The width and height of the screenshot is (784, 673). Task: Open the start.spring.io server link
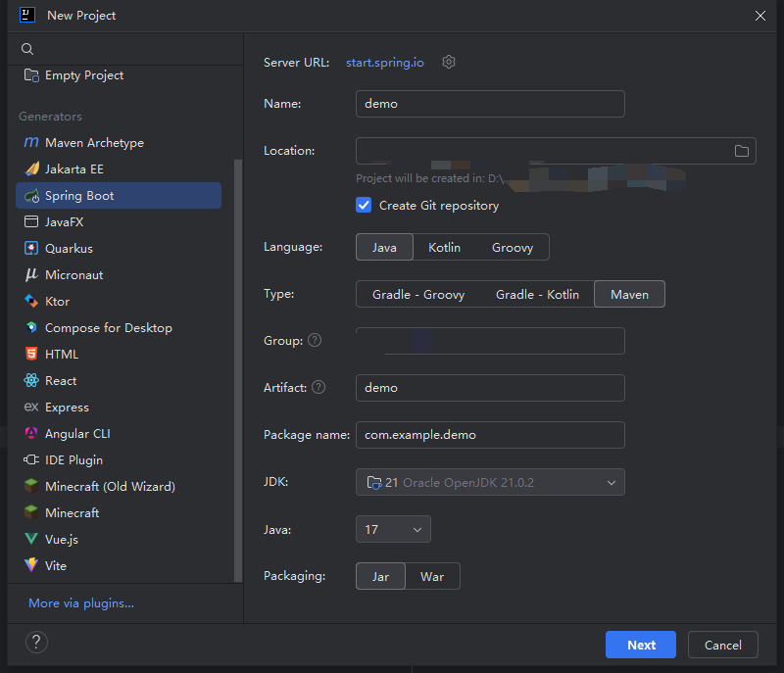(x=385, y=63)
